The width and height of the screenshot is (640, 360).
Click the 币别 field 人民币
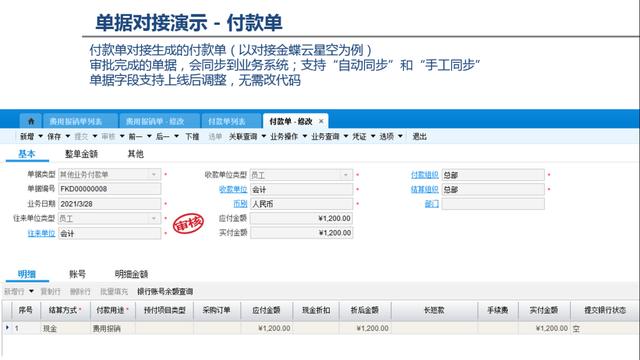tap(302, 204)
